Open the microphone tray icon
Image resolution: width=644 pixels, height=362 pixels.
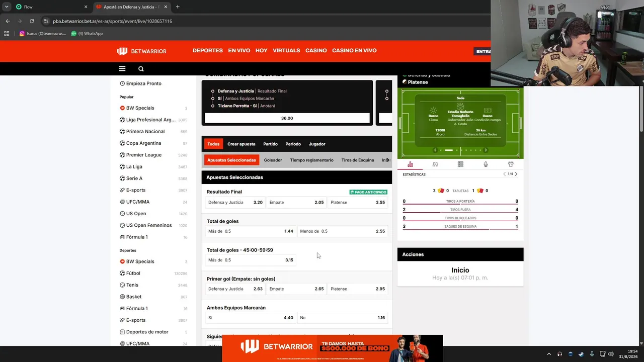[592, 354]
